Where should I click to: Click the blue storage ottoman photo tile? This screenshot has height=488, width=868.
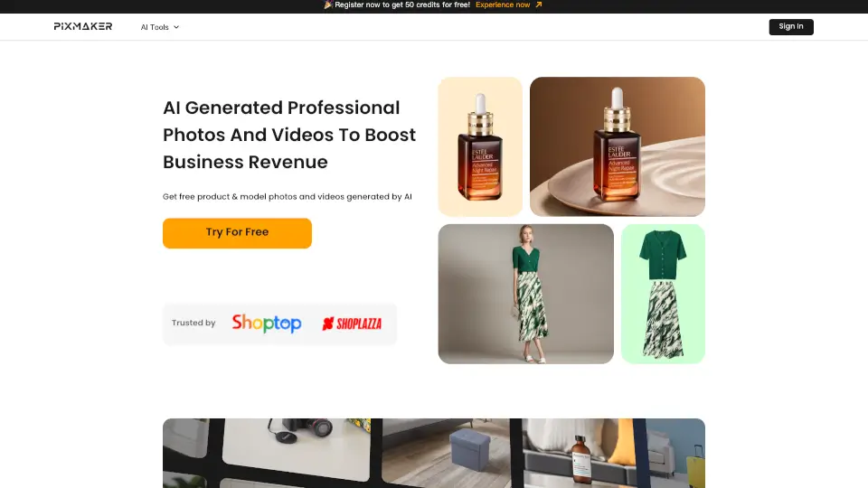pyautogui.click(x=448, y=453)
